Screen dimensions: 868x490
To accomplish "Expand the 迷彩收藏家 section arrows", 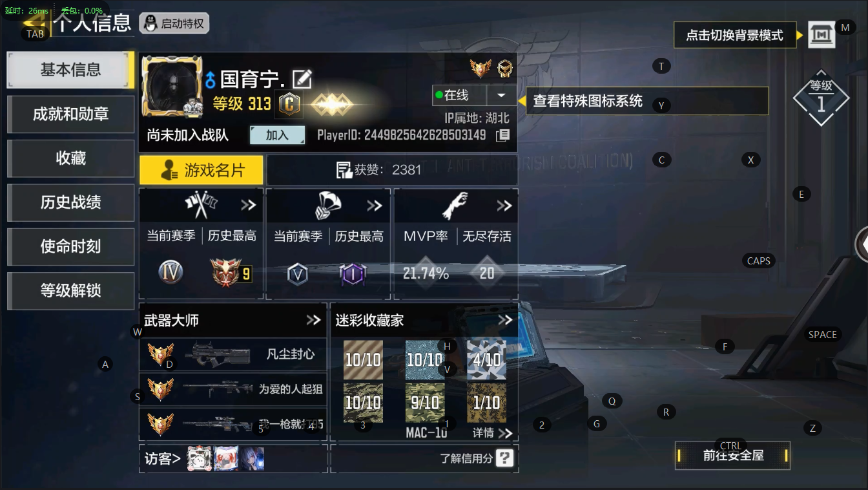I will click(505, 320).
